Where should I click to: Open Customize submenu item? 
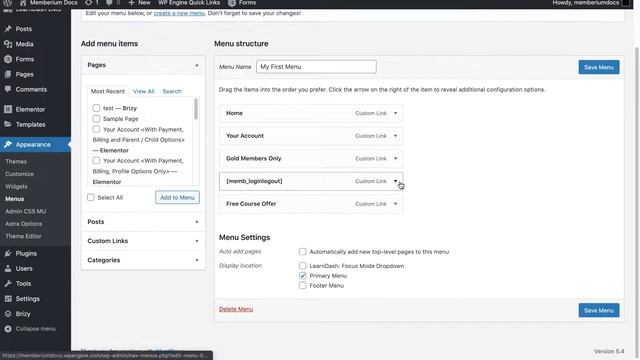pyautogui.click(x=20, y=174)
